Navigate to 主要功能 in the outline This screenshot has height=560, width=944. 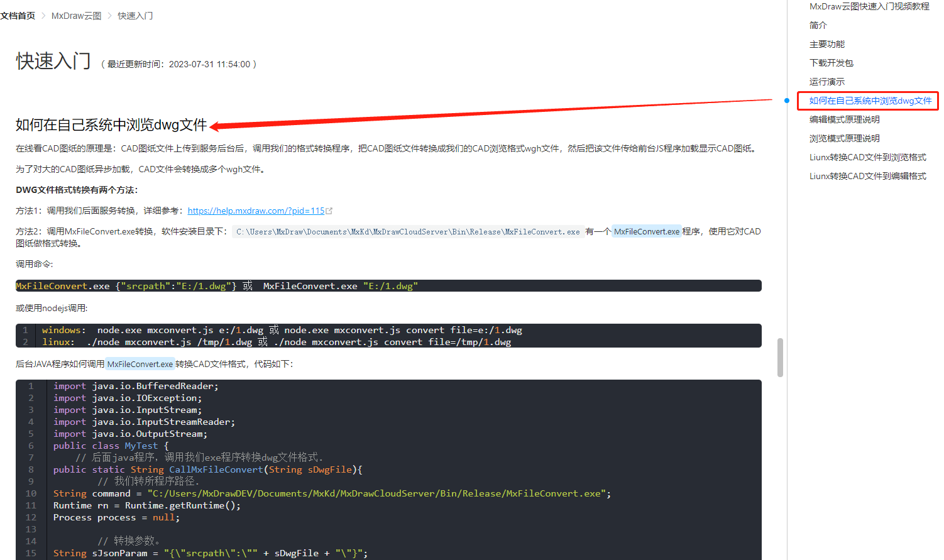coord(827,44)
